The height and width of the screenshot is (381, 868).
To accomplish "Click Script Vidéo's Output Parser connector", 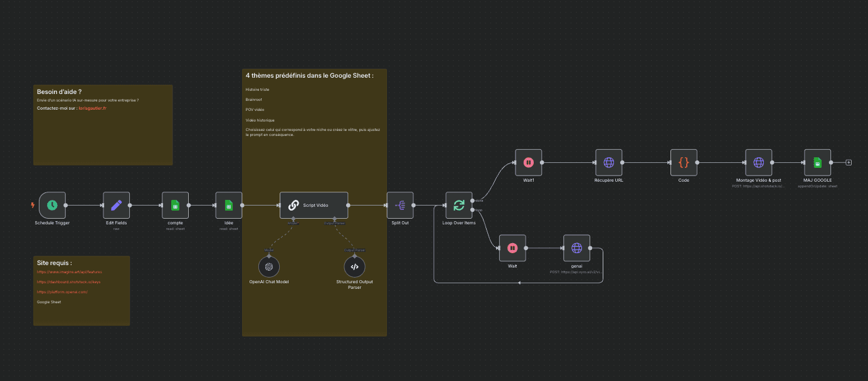I will (x=334, y=219).
